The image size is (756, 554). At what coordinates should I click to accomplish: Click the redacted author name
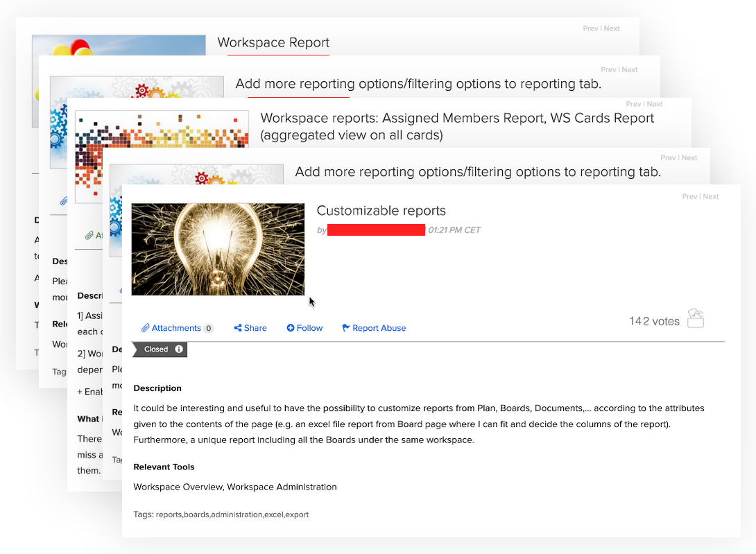[x=376, y=230]
